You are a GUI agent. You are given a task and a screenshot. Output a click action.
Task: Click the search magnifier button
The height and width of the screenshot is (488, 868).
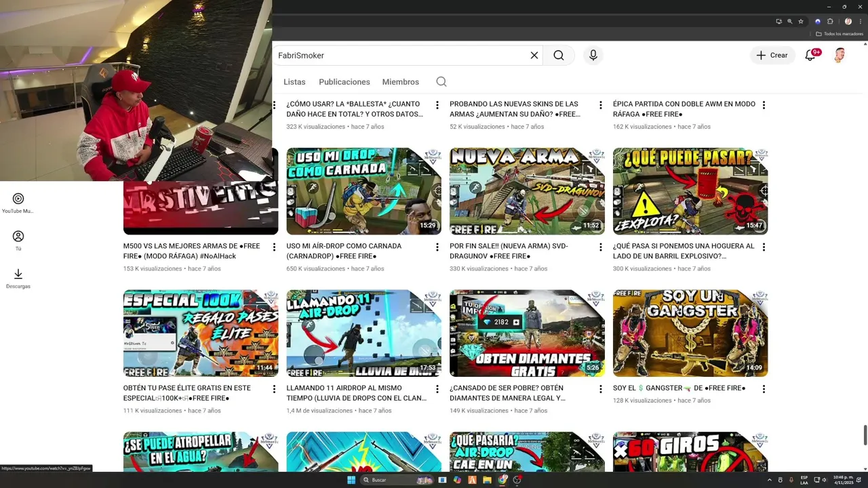pyautogui.click(x=559, y=56)
